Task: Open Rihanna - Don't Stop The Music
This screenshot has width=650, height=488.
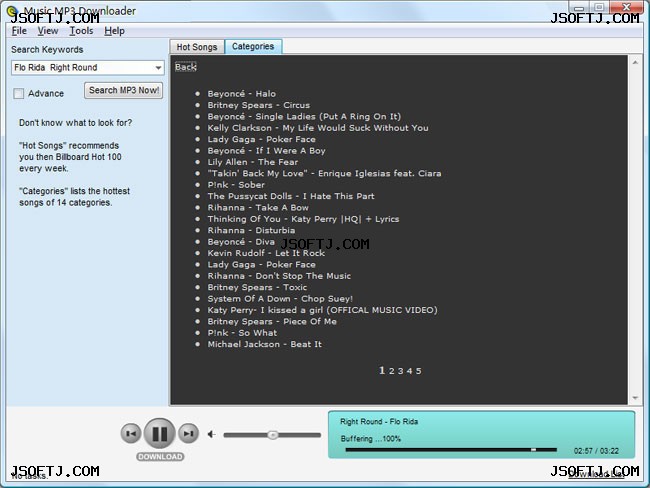Action: [279, 276]
